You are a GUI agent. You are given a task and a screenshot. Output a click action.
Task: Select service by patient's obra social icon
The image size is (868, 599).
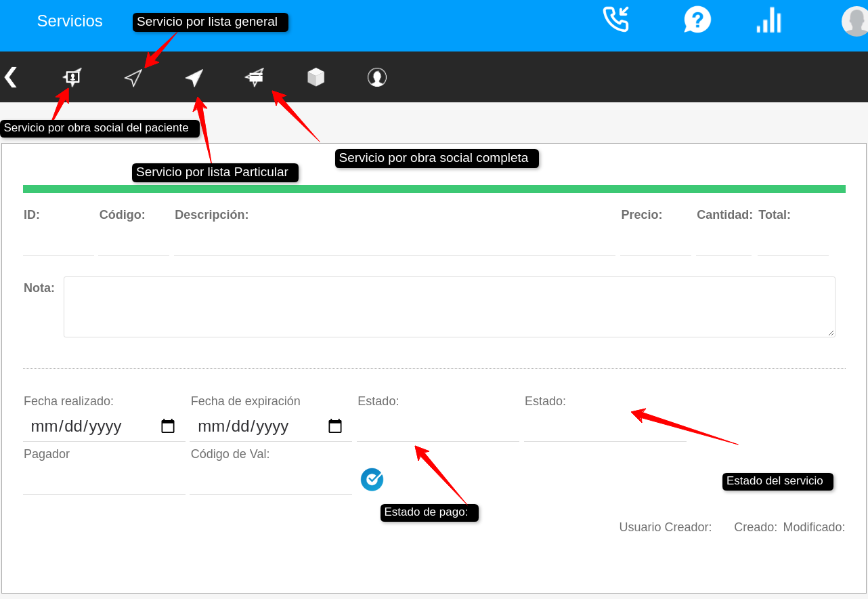click(x=72, y=77)
